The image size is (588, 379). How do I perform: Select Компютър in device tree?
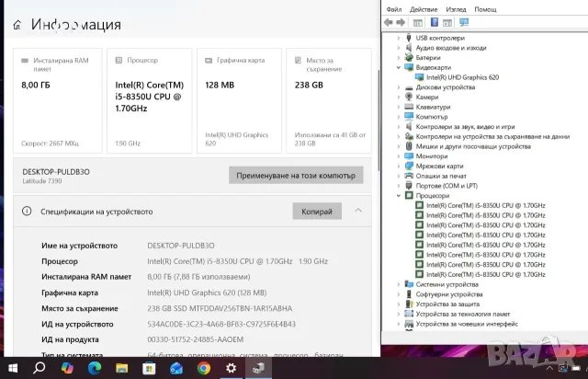point(432,117)
